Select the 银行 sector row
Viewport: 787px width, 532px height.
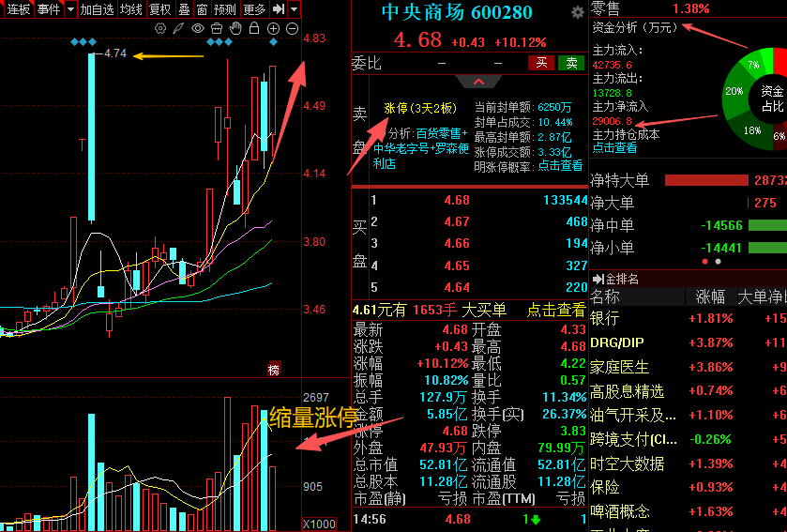(x=689, y=318)
